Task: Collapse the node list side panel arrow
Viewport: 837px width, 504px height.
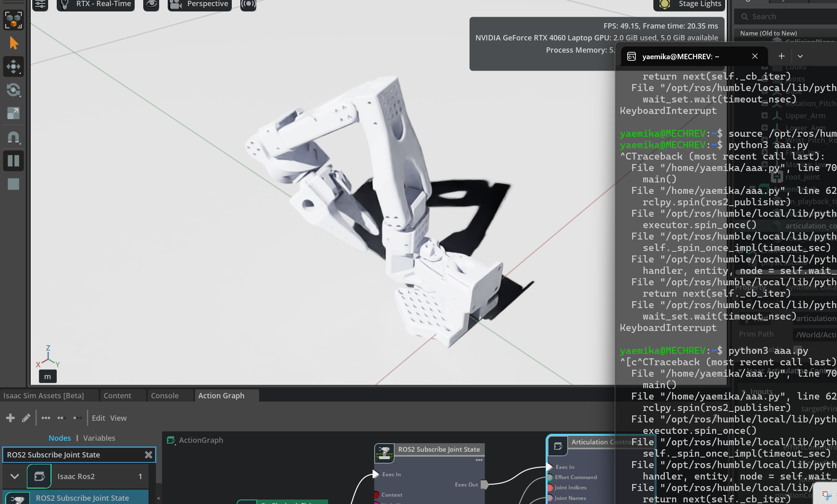Action: tap(158, 498)
